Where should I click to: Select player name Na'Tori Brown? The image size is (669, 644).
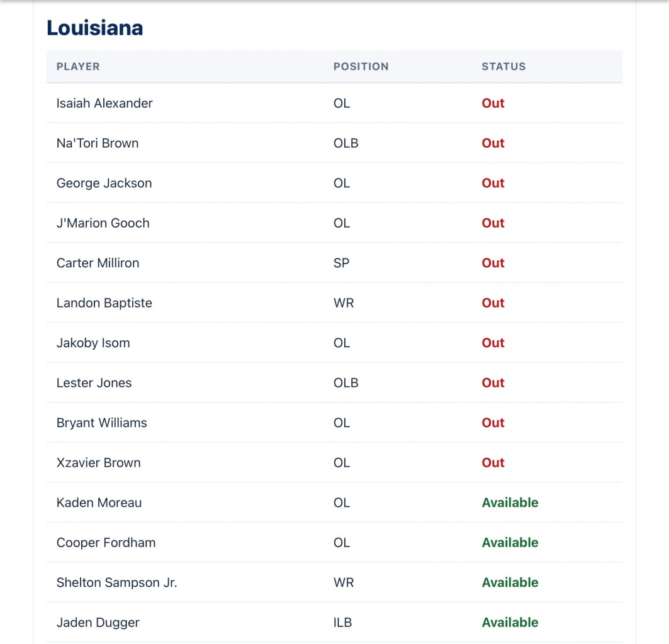click(x=98, y=143)
